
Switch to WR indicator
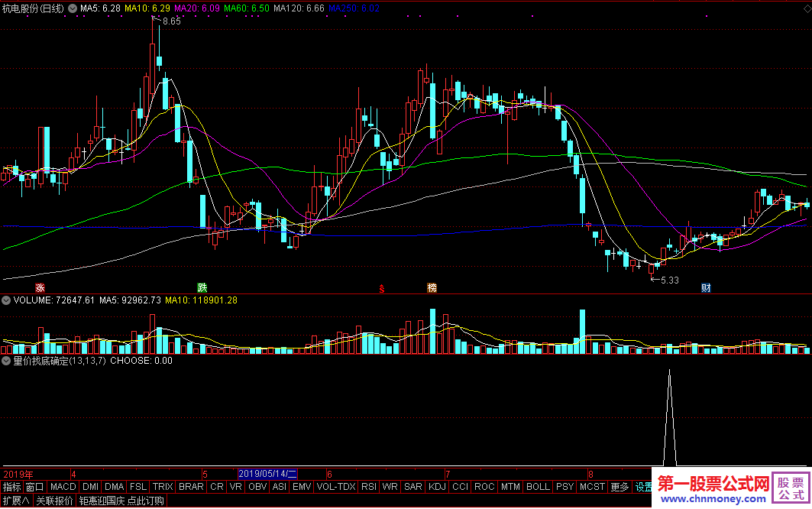point(390,487)
